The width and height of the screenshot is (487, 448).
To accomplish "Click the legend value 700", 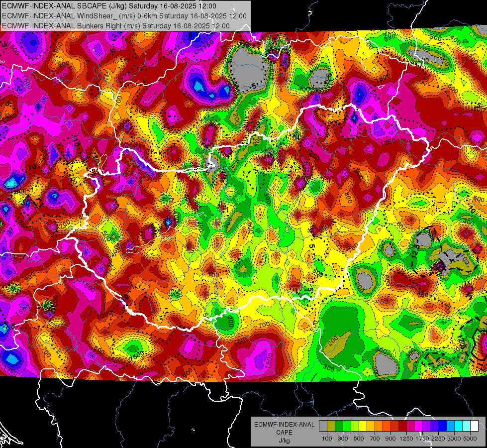I will coord(375,439).
